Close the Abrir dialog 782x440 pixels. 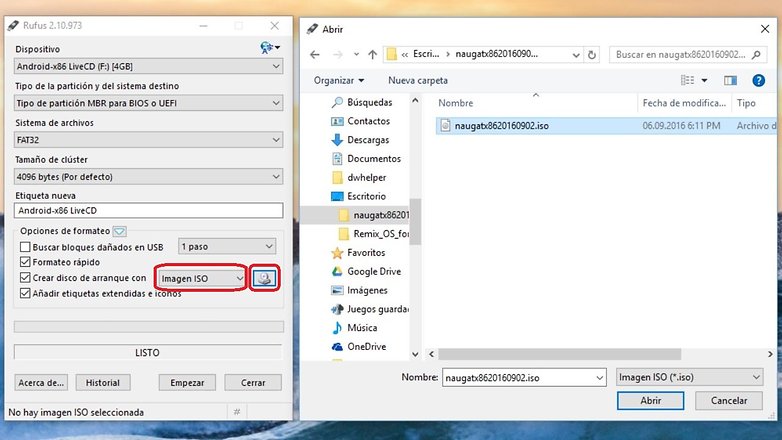765,29
